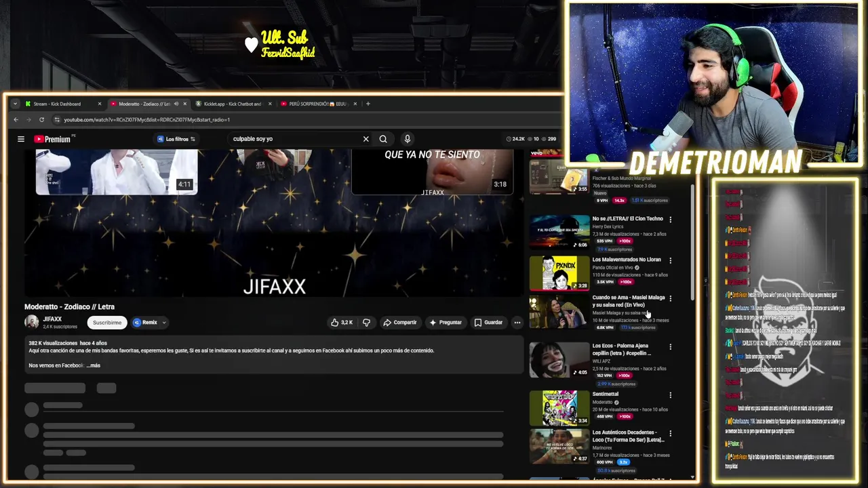
Task: Open the tab search dropdown arrow
Action: (x=16, y=104)
